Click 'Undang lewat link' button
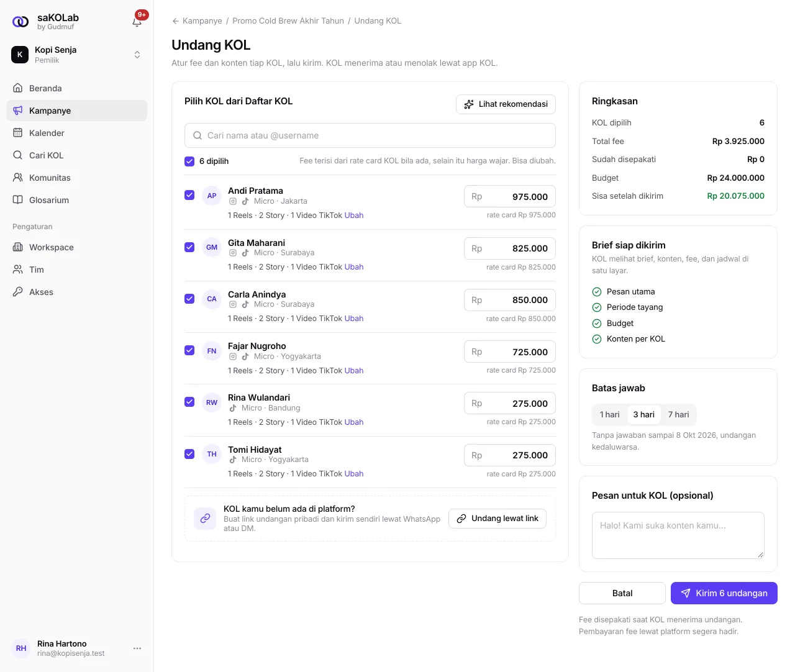 pyautogui.click(x=497, y=519)
